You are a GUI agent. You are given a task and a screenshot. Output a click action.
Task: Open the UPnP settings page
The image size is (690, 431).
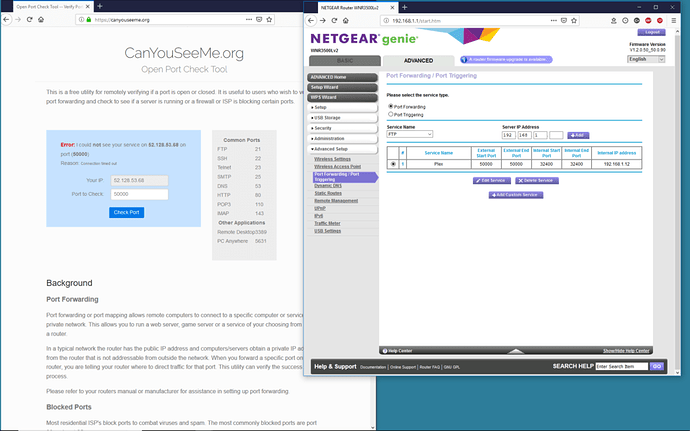click(x=320, y=208)
